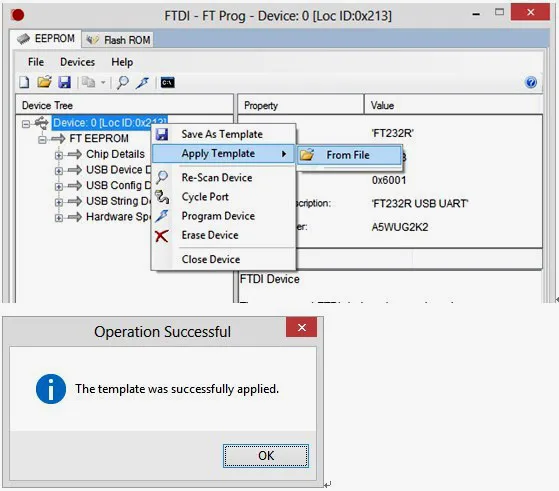Screen dimensions: 559x491
Task: Maximize the FT Prog window
Action: (499, 12)
